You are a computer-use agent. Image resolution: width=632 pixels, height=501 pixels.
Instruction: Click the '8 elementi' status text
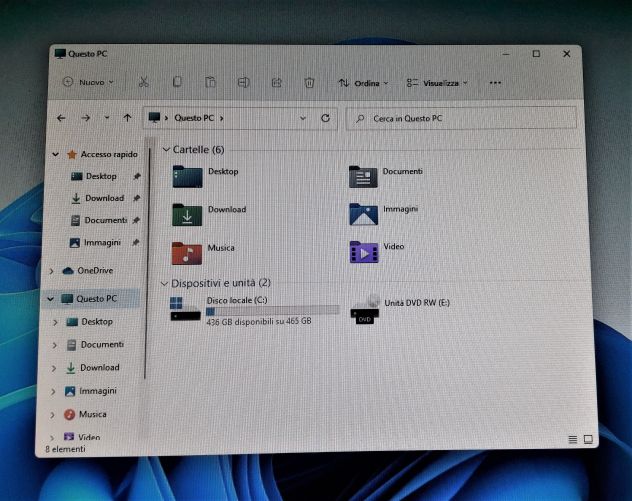coord(65,449)
